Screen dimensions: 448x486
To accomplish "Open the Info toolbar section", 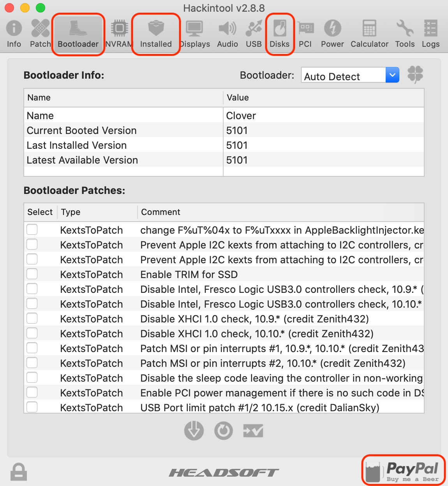I will (14, 34).
